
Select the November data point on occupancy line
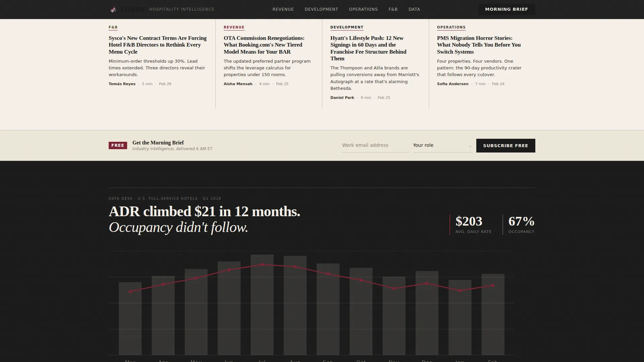(x=394, y=289)
